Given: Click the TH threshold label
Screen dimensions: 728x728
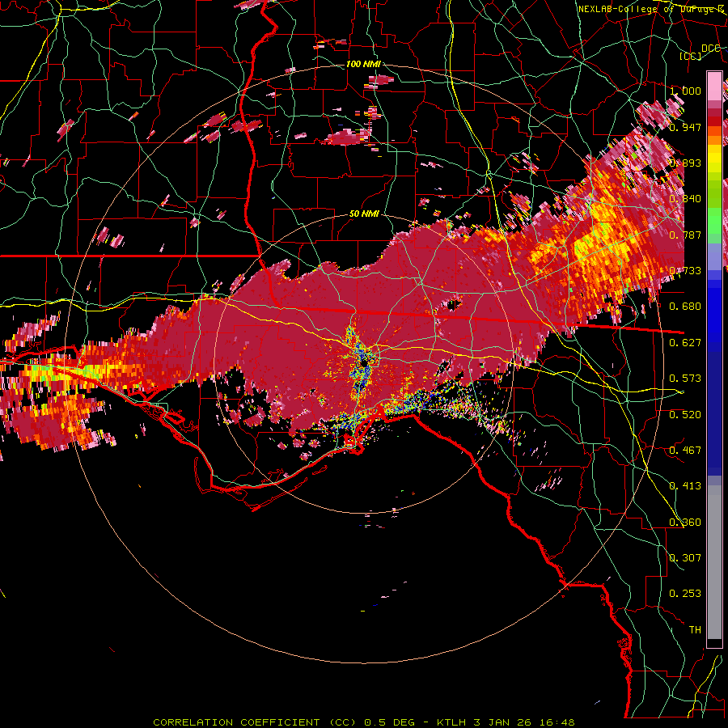Looking at the screenshot, I should tap(695, 629).
